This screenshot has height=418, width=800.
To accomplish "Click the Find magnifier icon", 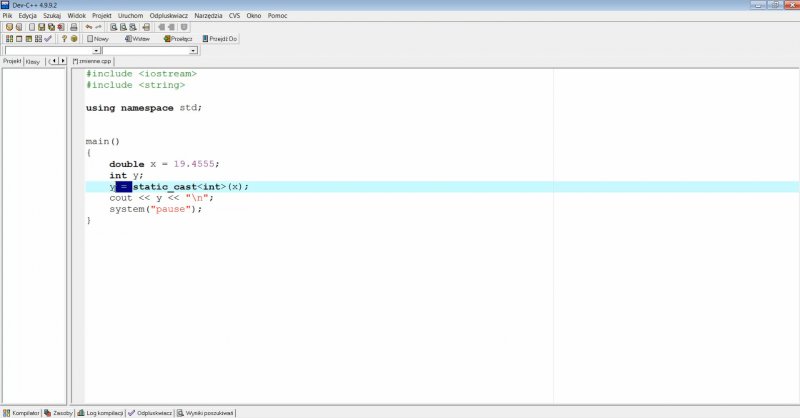I will pos(114,27).
